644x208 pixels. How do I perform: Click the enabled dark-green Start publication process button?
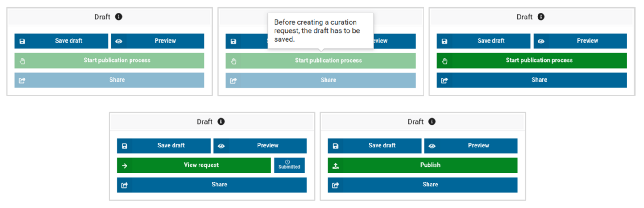tap(539, 61)
